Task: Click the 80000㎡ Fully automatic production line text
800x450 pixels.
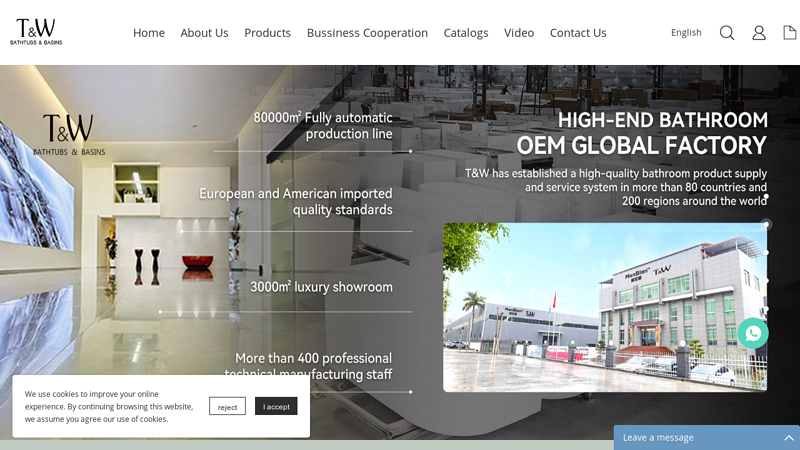Action: click(323, 126)
